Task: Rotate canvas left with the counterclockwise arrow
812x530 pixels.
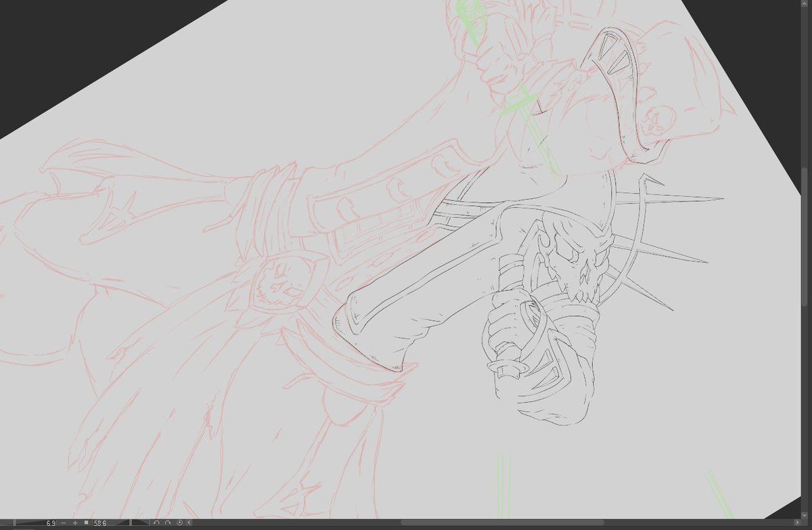Action: click(x=156, y=523)
